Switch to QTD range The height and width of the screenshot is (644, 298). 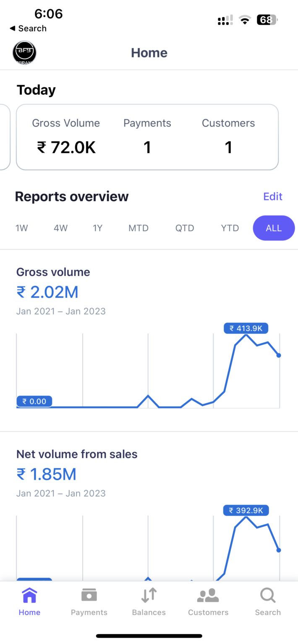click(x=185, y=228)
